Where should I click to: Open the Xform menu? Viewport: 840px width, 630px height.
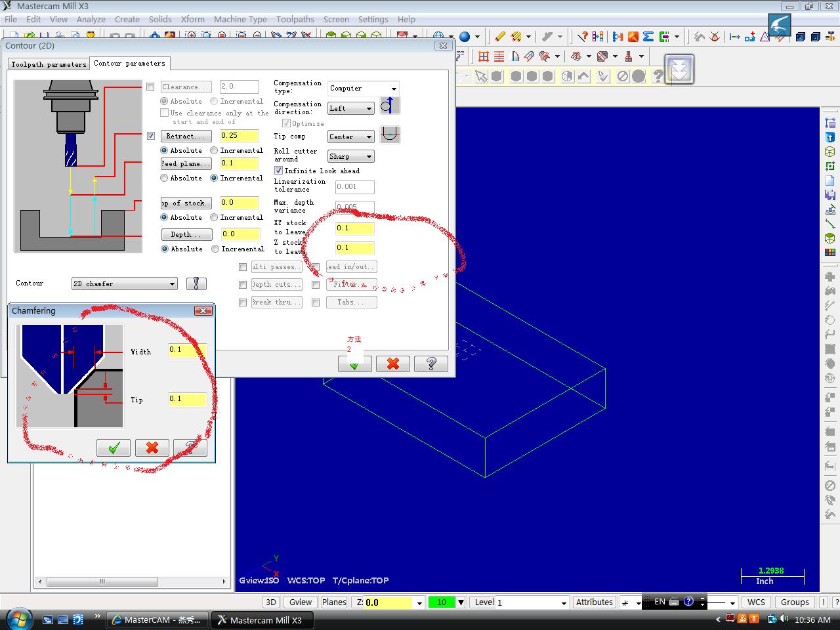(x=192, y=19)
